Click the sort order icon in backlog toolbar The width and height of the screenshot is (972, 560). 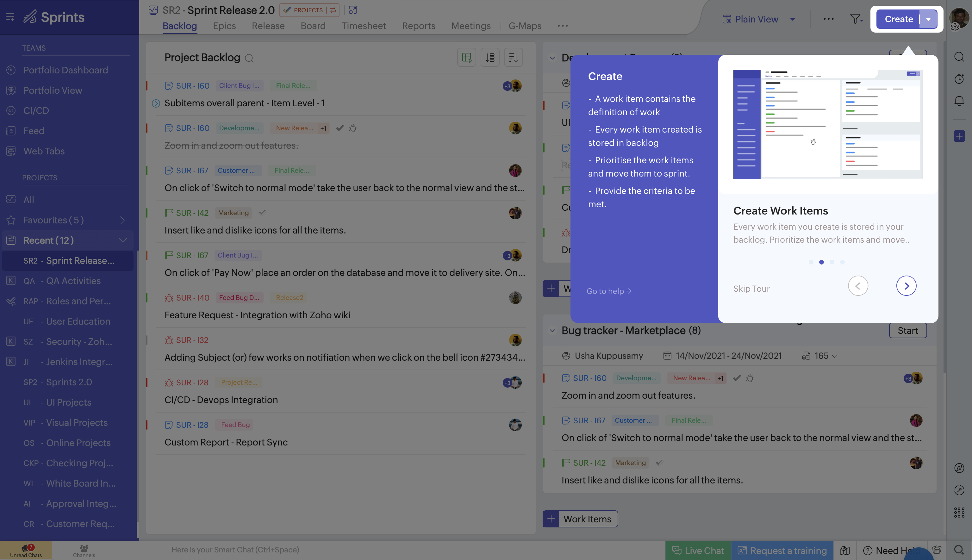(513, 58)
